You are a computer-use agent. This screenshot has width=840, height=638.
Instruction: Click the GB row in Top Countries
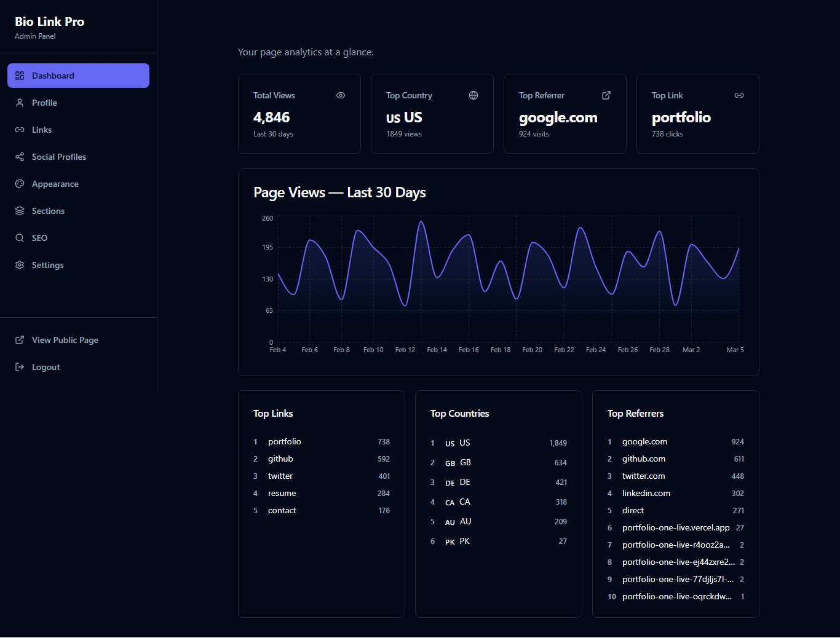[499, 463]
